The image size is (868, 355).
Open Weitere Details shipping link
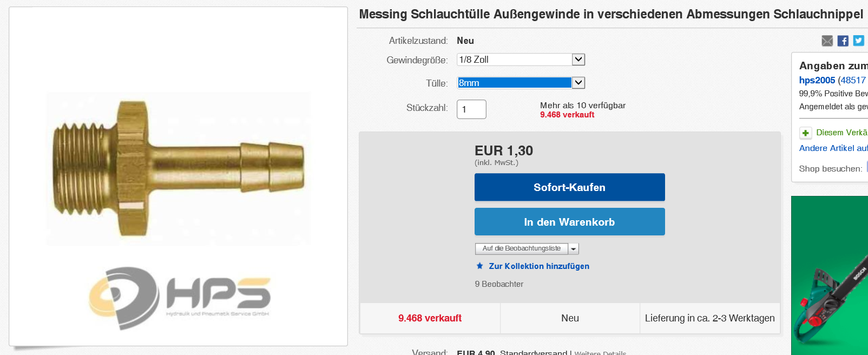pyautogui.click(x=600, y=352)
